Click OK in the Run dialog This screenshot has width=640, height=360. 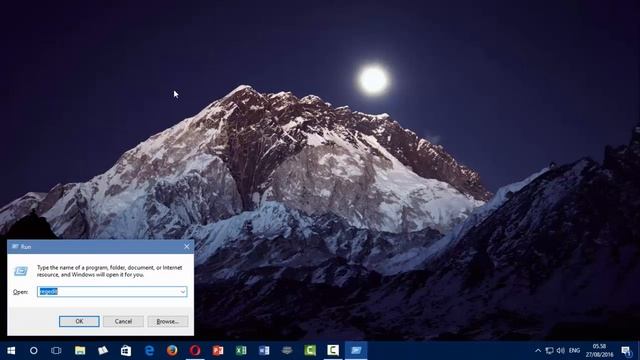79,321
